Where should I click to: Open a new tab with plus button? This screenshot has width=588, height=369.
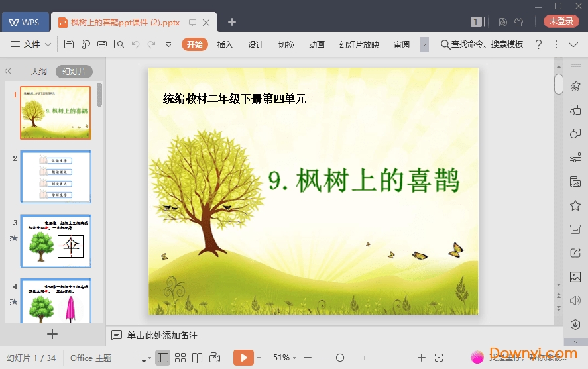click(x=232, y=22)
